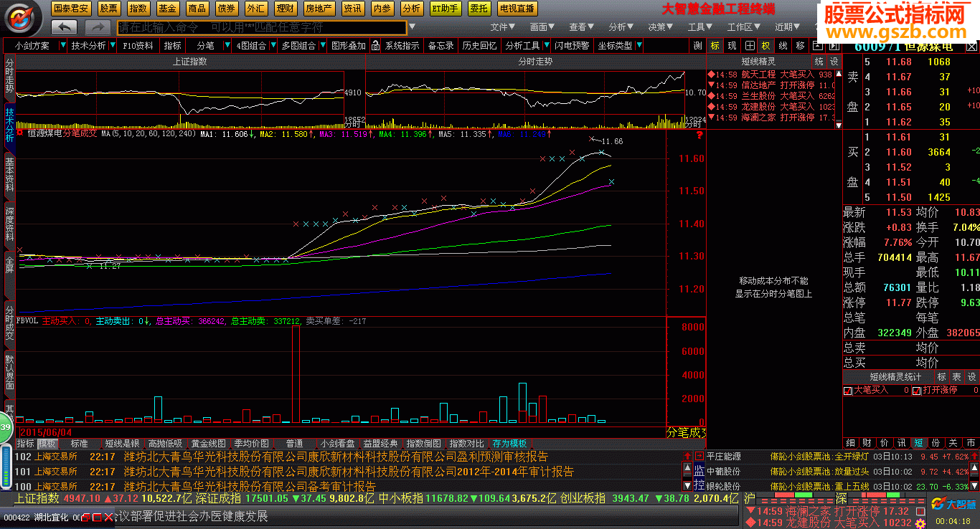Go back with the left arrow button
This screenshot has height=529, width=980.
(x=65, y=27)
